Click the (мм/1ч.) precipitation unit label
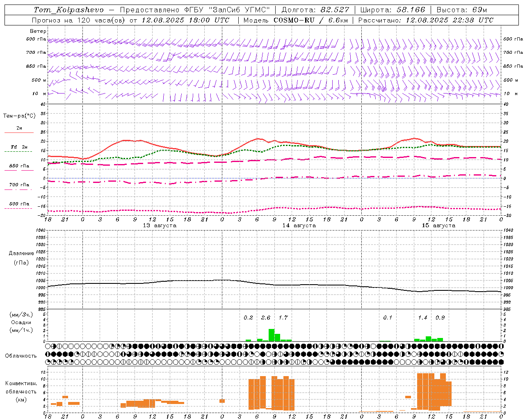 (21, 331)
